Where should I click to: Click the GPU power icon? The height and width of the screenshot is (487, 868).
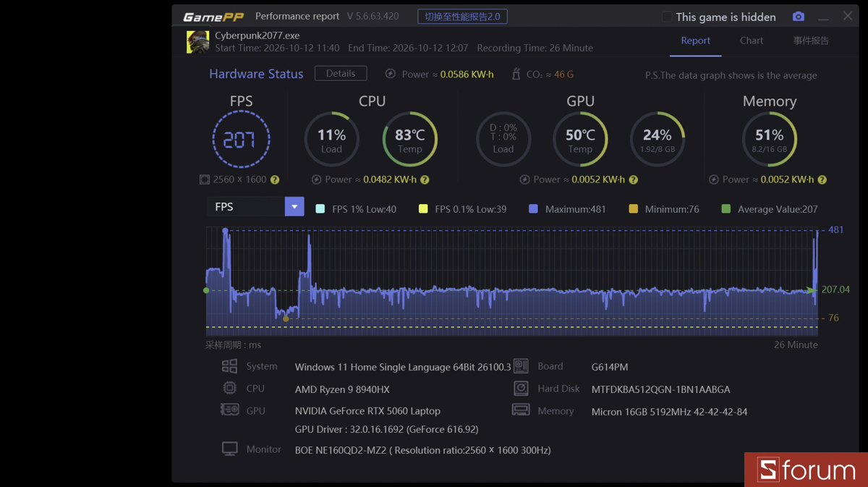click(524, 179)
